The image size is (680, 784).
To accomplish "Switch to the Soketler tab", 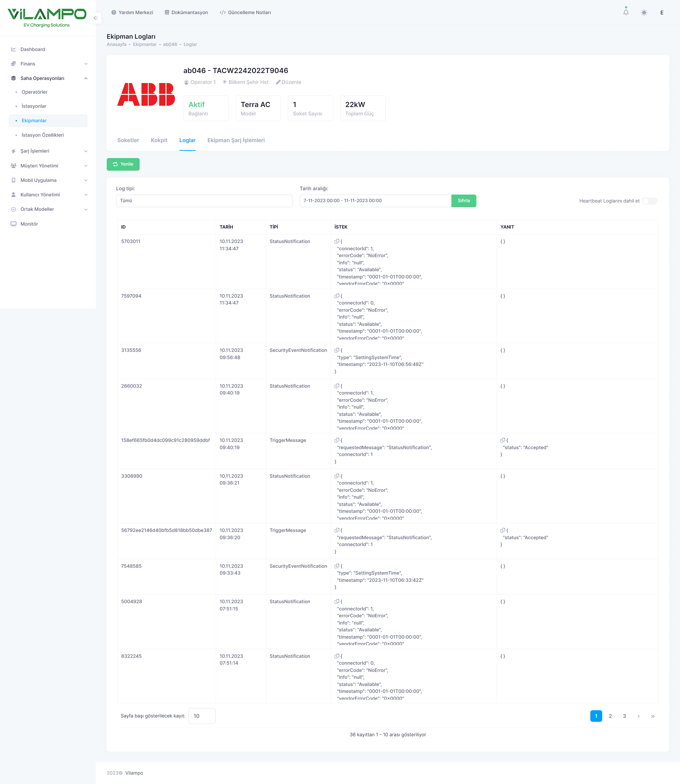I will [128, 140].
